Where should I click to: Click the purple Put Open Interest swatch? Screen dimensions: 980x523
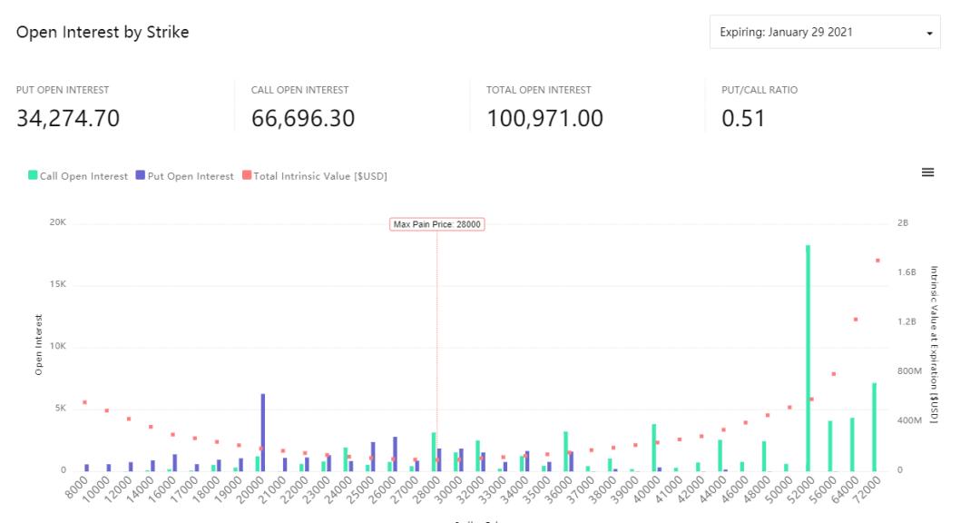141,175
